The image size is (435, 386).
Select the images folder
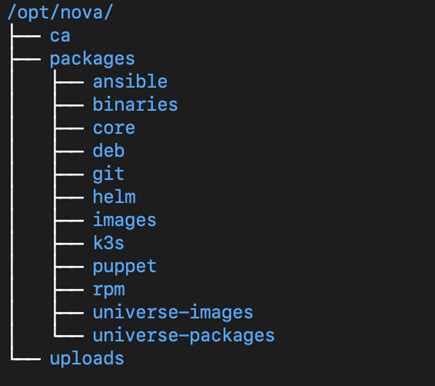click(125, 221)
